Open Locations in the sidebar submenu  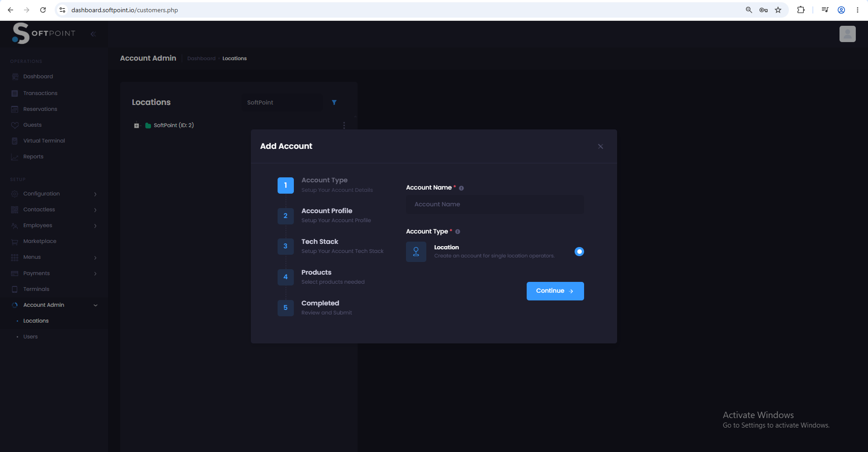tap(36, 321)
